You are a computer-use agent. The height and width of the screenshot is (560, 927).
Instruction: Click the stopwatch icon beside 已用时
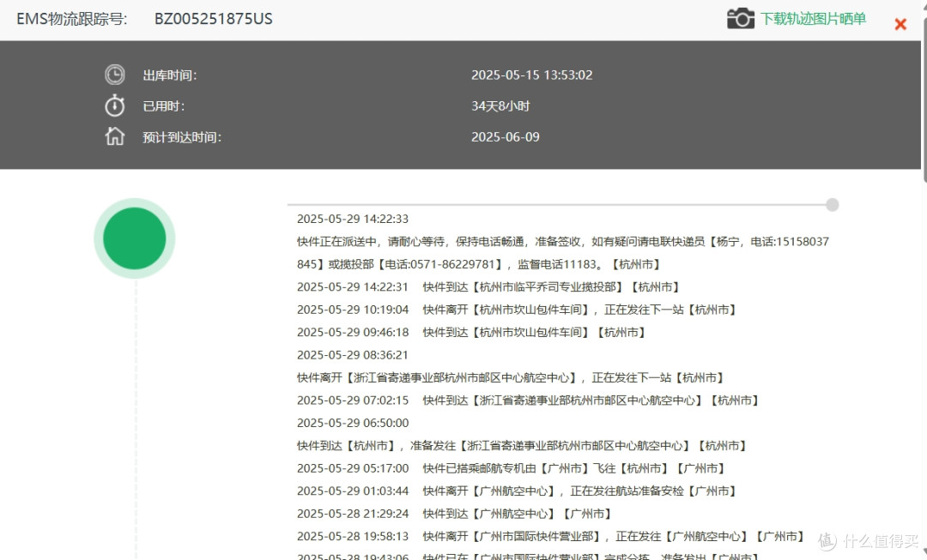[115, 105]
